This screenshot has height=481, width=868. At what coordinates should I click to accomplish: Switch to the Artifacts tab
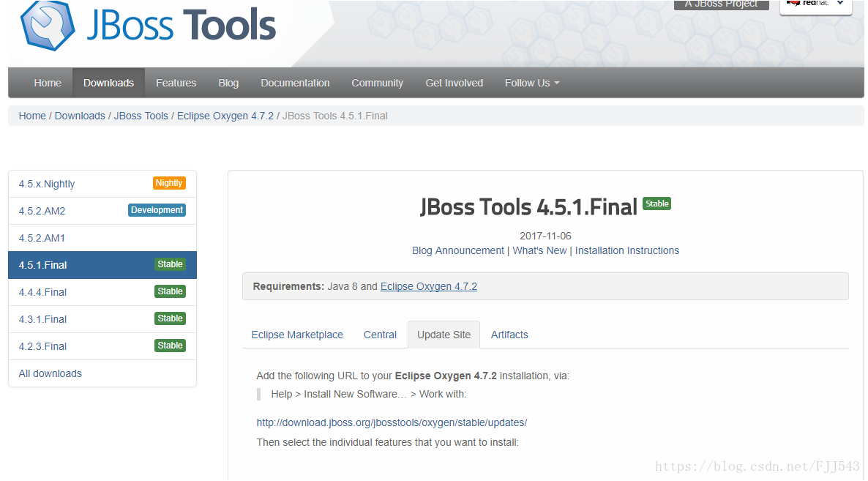(509, 335)
